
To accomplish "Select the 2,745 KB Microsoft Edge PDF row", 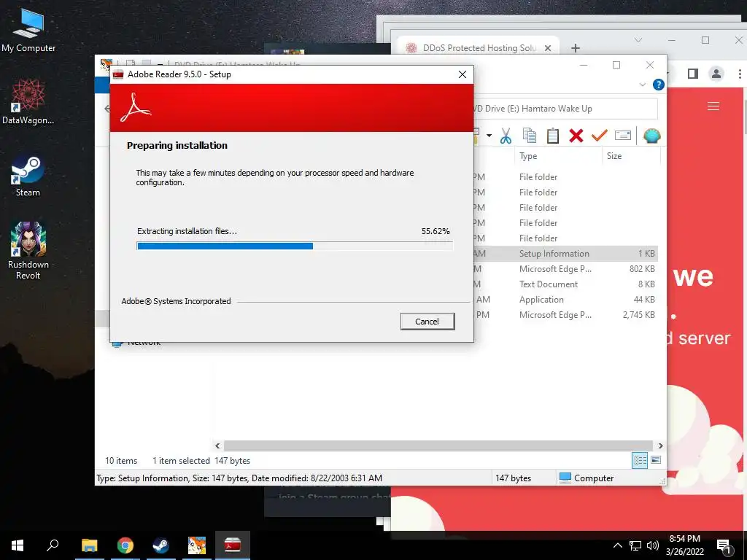I will click(x=566, y=315).
